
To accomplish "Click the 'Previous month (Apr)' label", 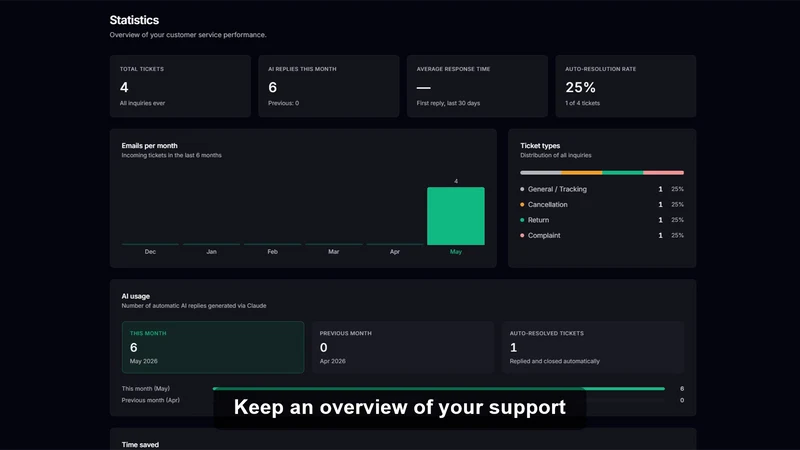I will point(151,400).
